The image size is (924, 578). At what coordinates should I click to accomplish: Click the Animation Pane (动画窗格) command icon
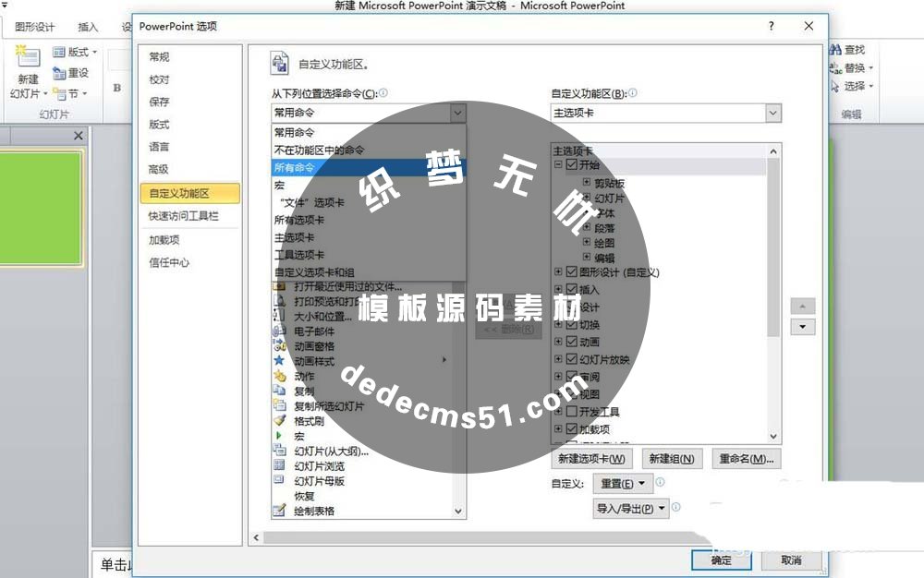coord(277,345)
